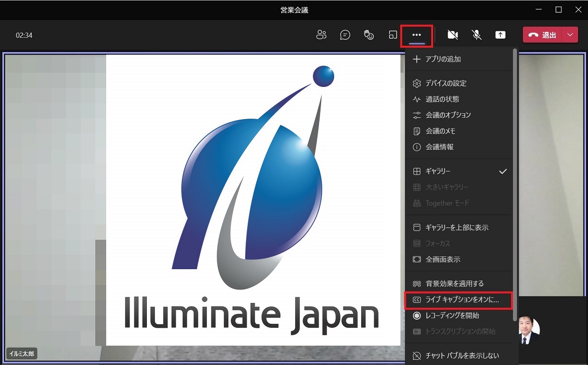Click the sliders icon for 会議のオプション
The height and width of the screenshot is (365, 588).
tap(417, 115)
